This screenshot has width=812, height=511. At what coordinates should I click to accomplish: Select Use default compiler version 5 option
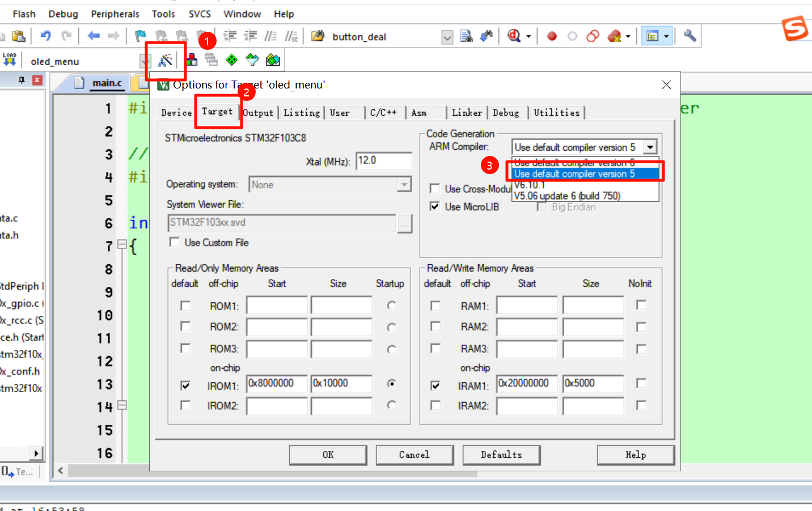[x=586, y=174]
